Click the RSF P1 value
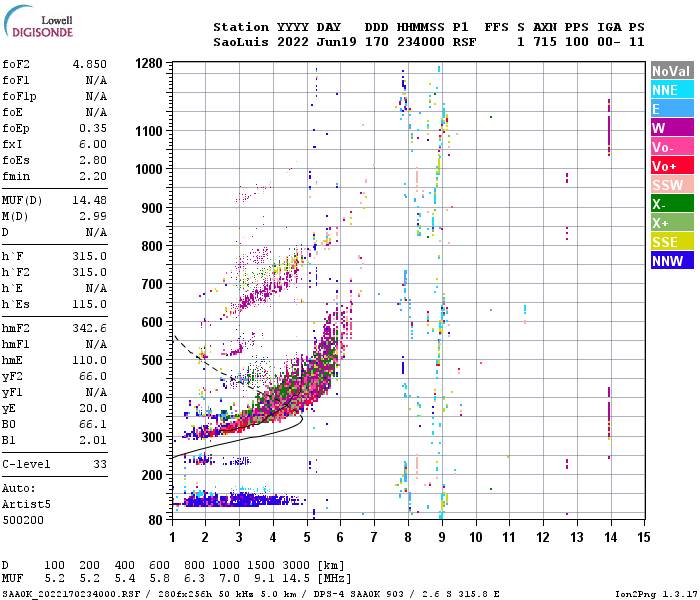The height and width of the screenshot is (600, 700). coord(464,42)
